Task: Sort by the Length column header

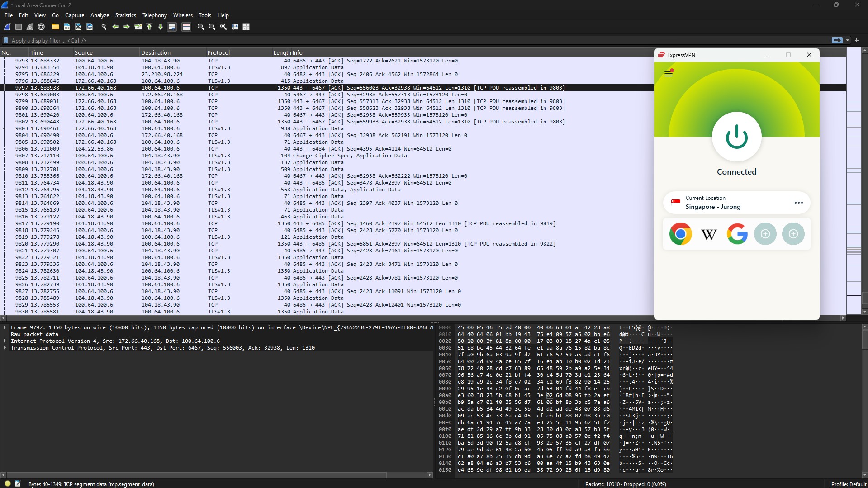Action: tap(281, 52)
